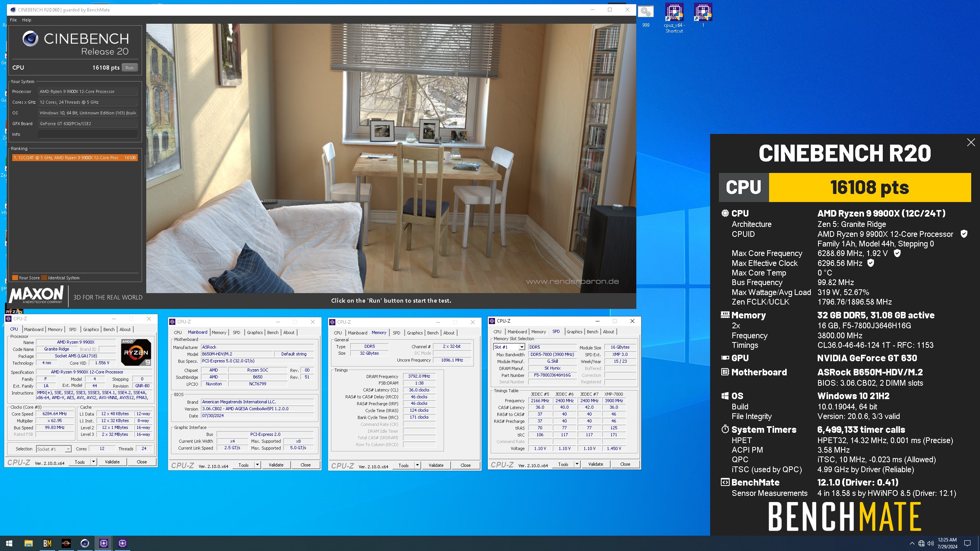
Task: Open the Windows Start menu
Action: (x=9, y=543)
